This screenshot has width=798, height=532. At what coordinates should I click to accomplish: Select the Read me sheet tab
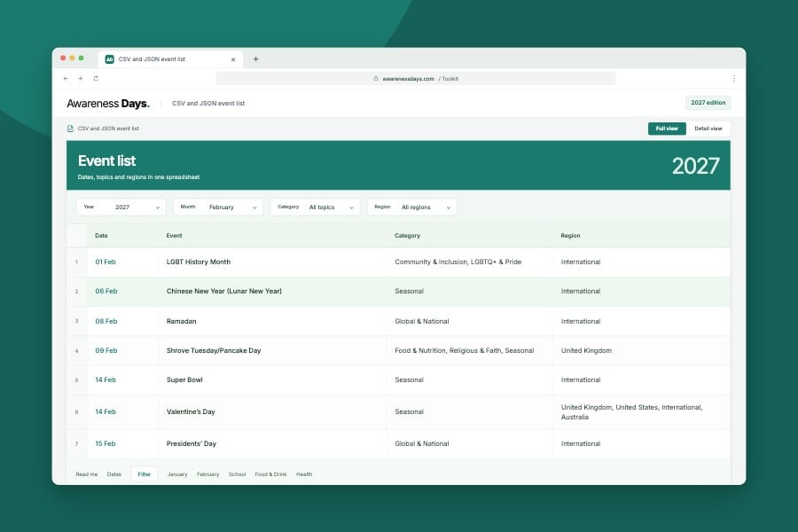click(87, 474)
